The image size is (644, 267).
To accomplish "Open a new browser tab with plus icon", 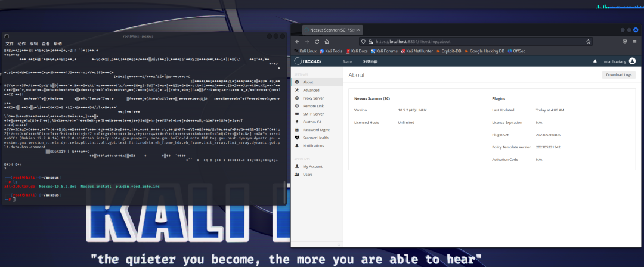I will click(369, 30).
